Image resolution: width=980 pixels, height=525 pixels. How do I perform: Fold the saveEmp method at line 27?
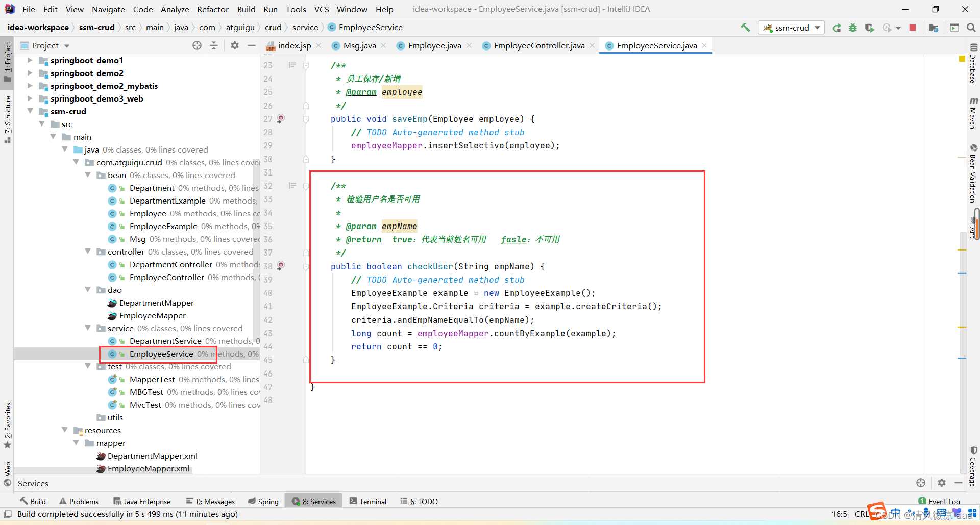[x=306, y=119]
